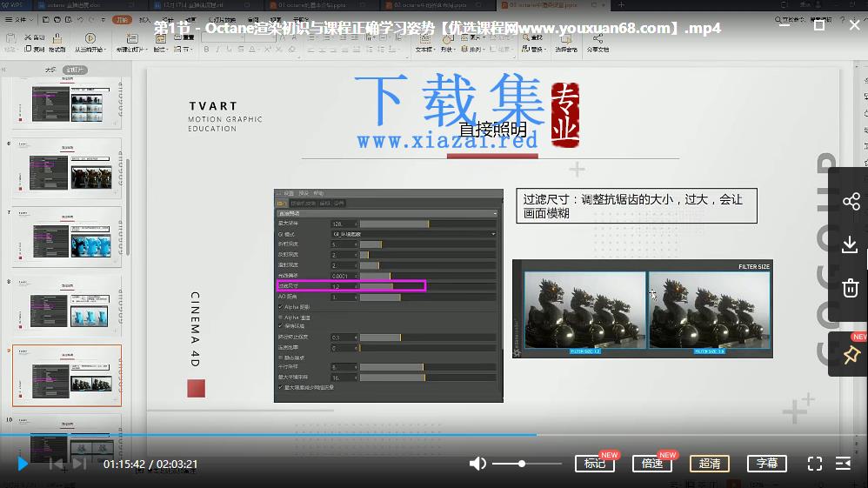Click the 选择窗格 selection pane icon

pyautogui.click(x=565, y=38)
